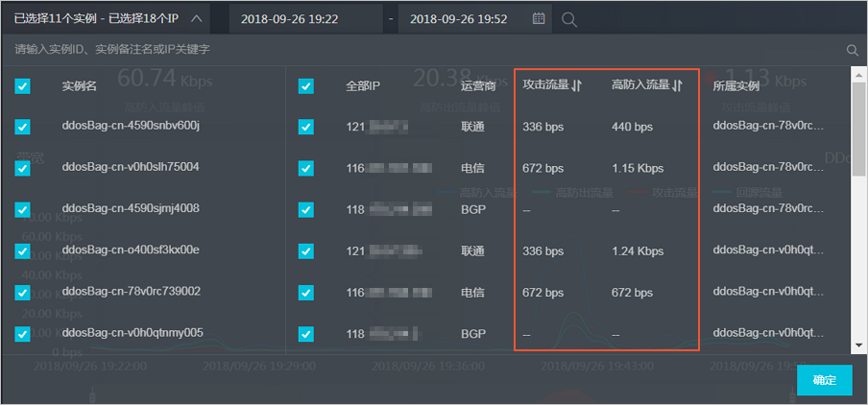Focus the instance ID keyword search field
The height and width of the screenshot is (405, 868).
[x=426, y=50]
